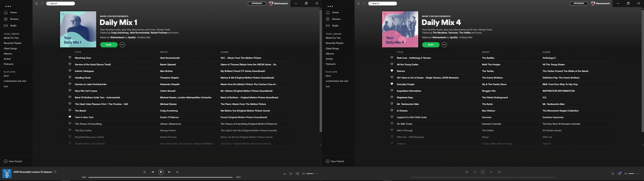
Task: Seek on the left player's progress bar
Action: [161, 177]
